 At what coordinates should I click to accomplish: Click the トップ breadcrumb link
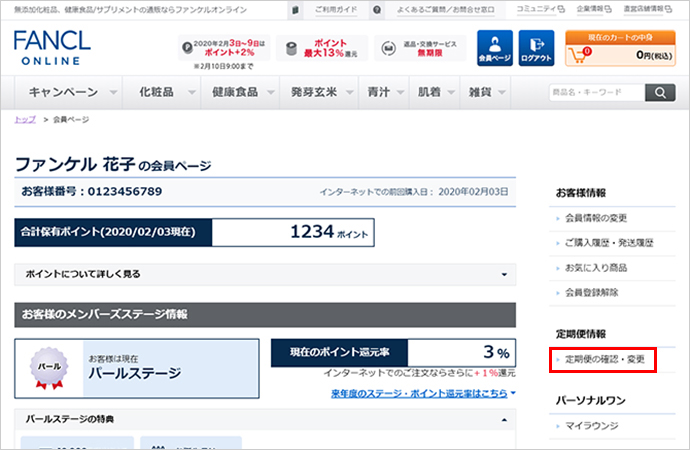[24, 119]
